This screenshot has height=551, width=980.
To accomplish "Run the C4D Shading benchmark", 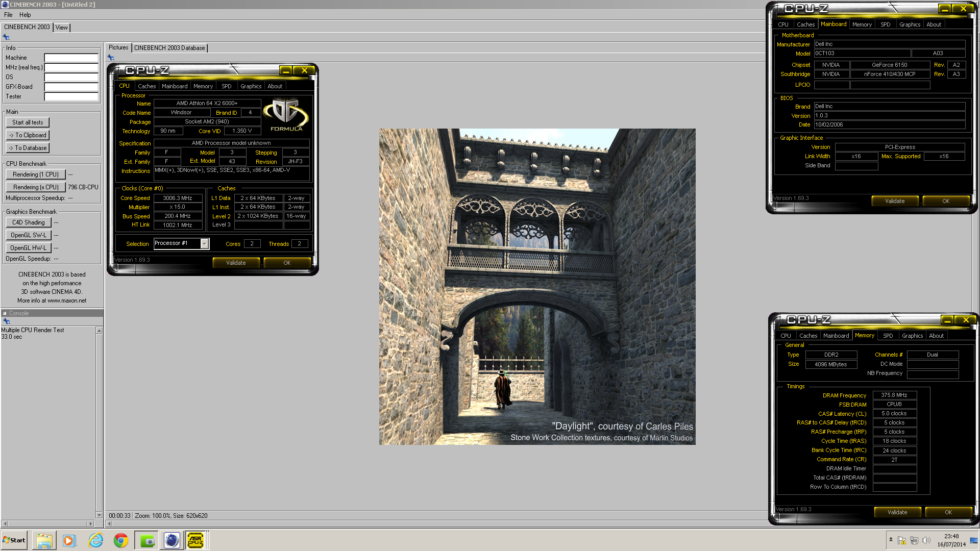I will (x=29, y=222).
